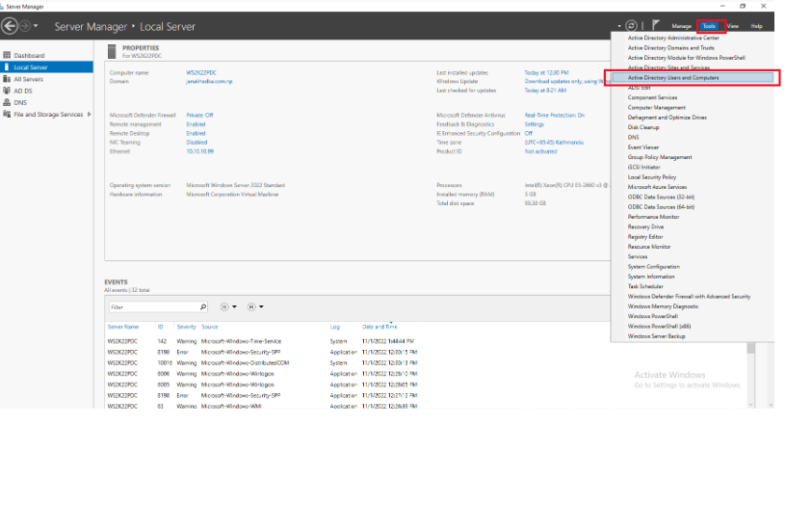Click the Dashboard icon in sidebar
Viewport: 812px width, 531px height.
click(7, 56)
